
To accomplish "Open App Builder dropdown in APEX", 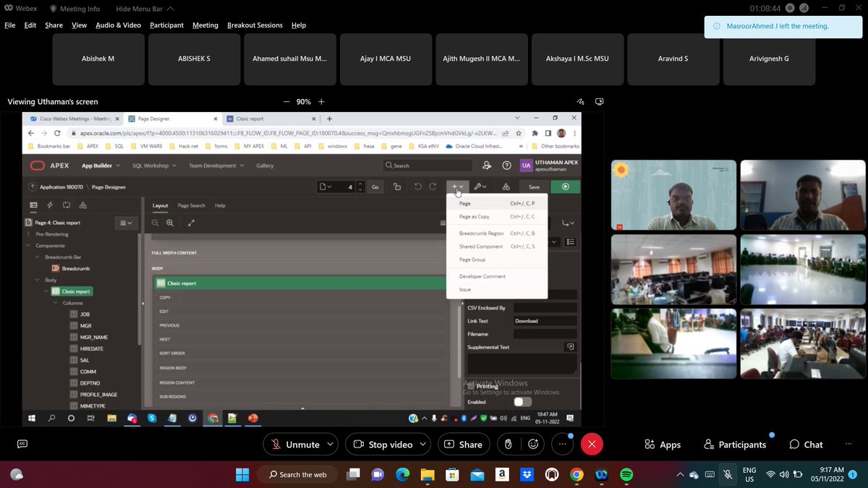I will tap(101, 166).
